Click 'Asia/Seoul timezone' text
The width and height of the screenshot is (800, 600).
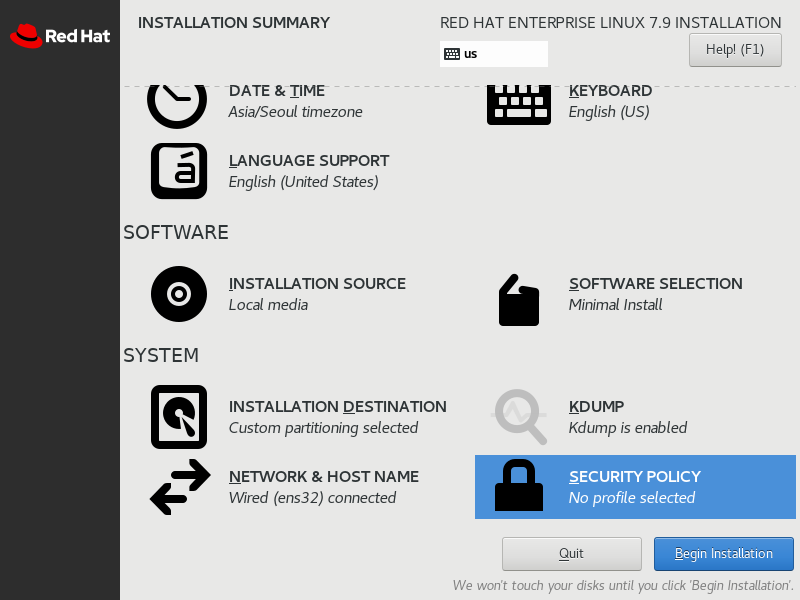(295, 112)
